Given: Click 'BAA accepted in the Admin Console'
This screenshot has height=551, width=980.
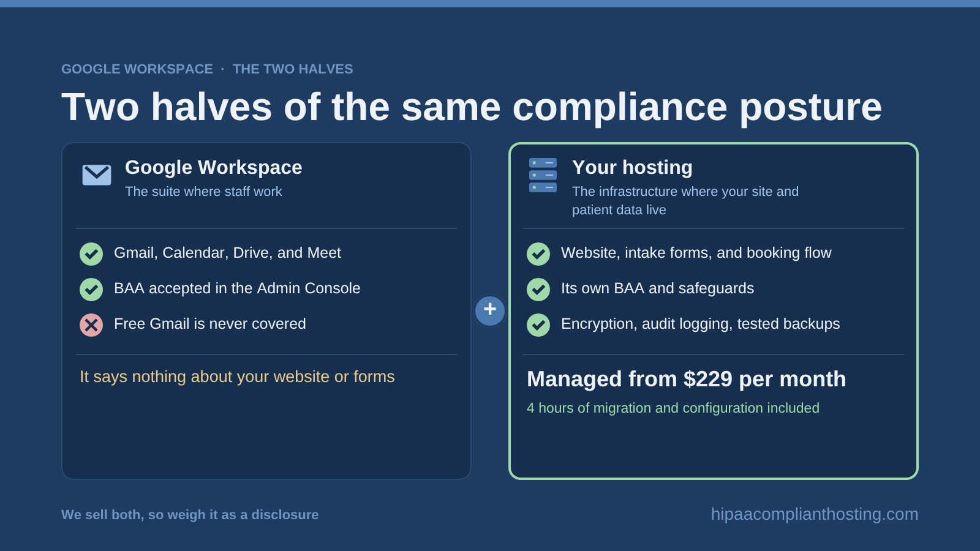Looking at the screenshot, I should [237, 288].
